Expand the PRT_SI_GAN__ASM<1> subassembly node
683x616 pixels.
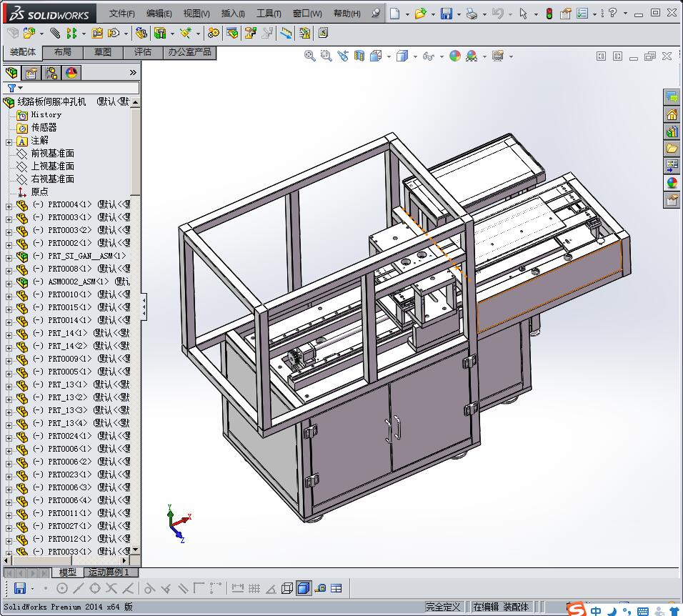click(x=9, y=257)
